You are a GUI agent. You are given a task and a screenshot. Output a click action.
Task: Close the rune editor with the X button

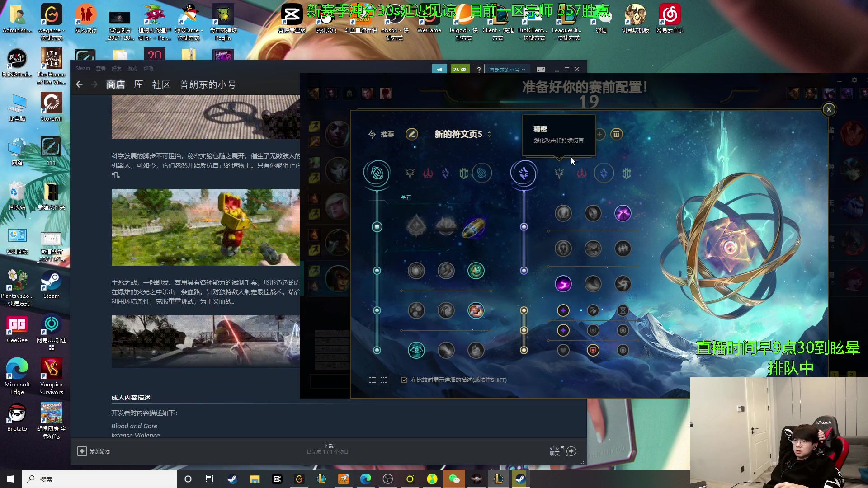(829, 109)
